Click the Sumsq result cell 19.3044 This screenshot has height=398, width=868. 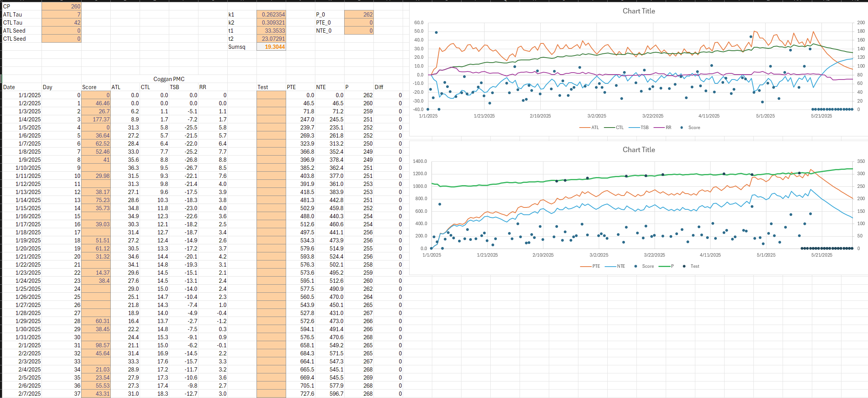(271, 47)
